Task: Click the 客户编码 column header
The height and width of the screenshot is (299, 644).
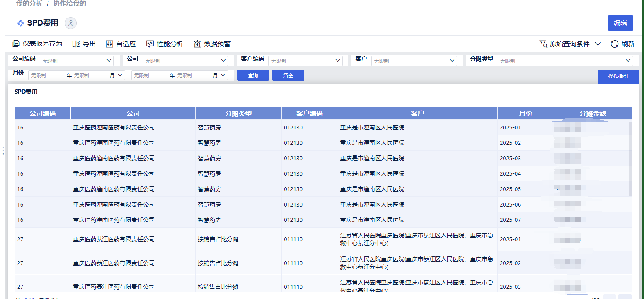Action: click(310, 114)
